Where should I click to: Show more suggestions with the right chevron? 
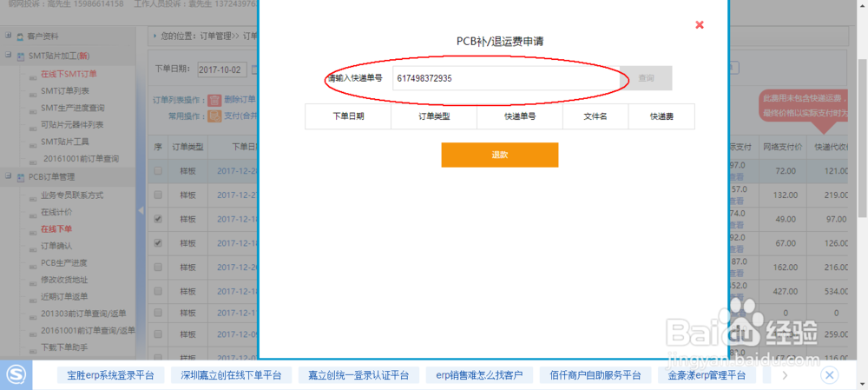(x=785, y=375)
